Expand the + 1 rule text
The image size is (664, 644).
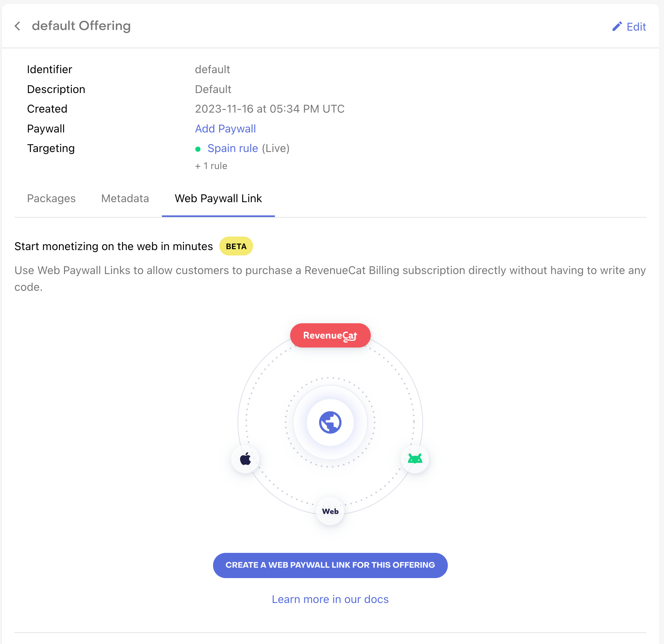(211, 166)
